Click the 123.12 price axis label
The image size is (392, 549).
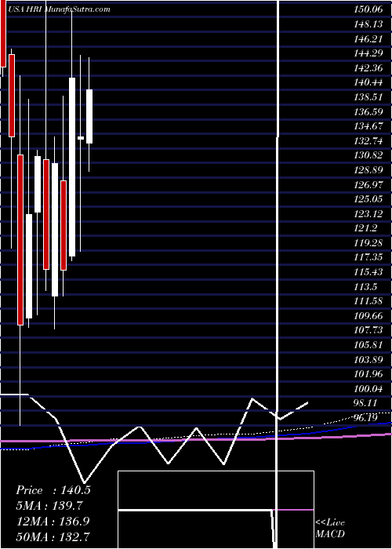pyautogui.click(x=368, y=213)
